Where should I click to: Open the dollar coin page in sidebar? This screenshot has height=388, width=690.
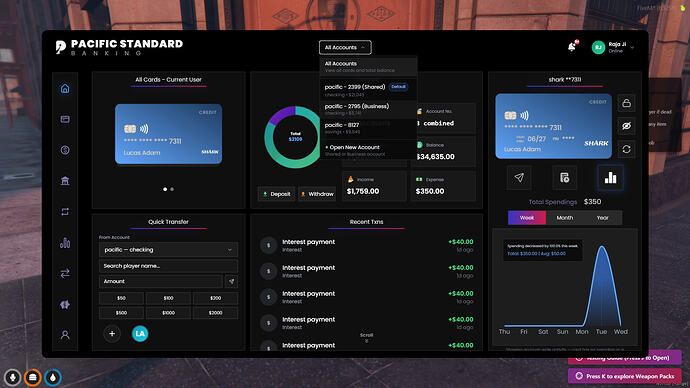click(x=65, y=150)
